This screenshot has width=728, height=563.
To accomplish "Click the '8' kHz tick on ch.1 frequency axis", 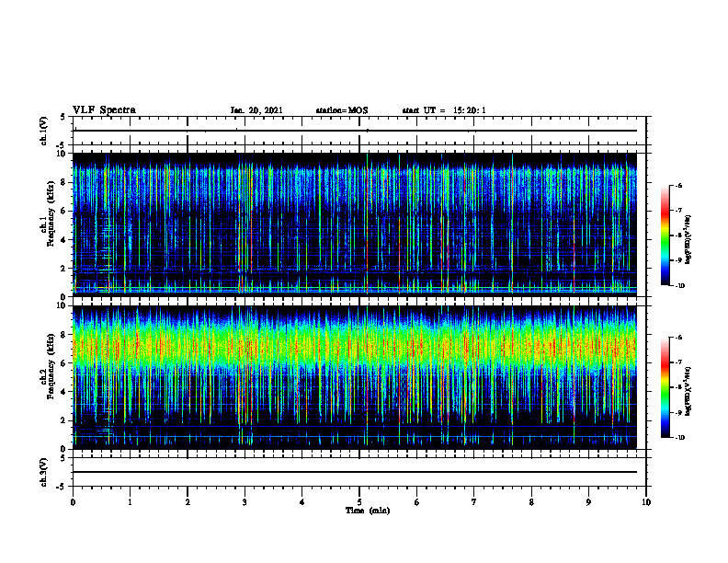I will click(x=63, y=182).
